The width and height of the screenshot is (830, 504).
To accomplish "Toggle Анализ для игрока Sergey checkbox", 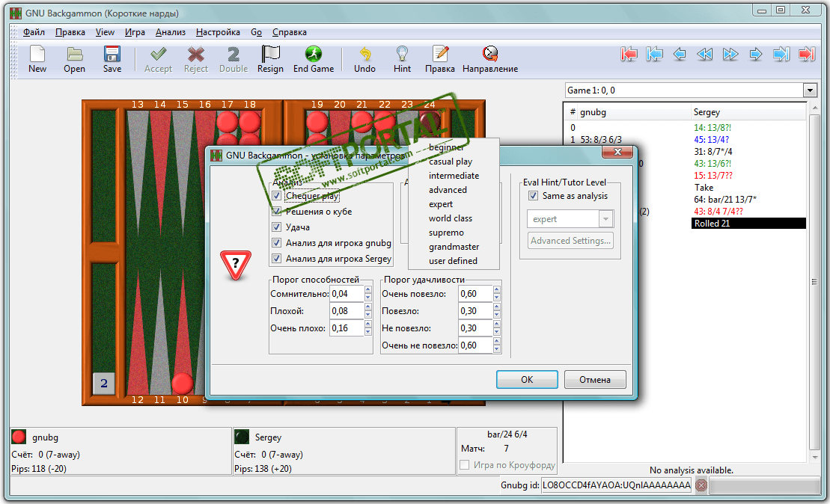I will [x=276, y=259].
